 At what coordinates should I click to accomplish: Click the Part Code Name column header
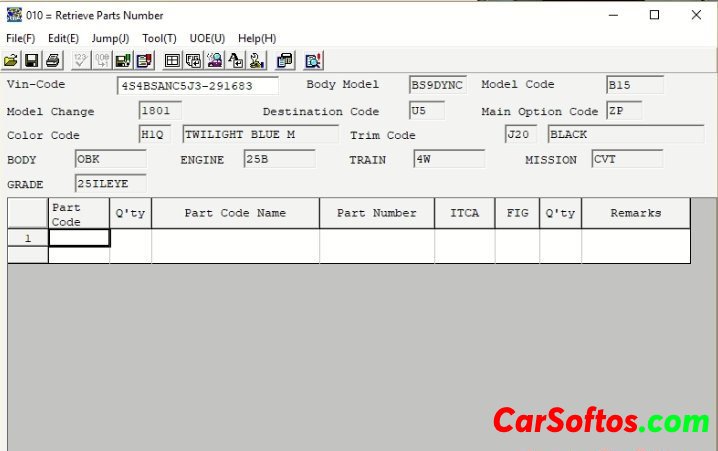click(235, 213)
